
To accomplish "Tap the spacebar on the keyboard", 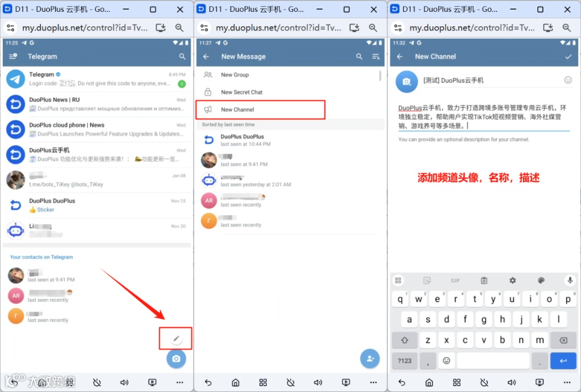I will [x=493, y=360].
